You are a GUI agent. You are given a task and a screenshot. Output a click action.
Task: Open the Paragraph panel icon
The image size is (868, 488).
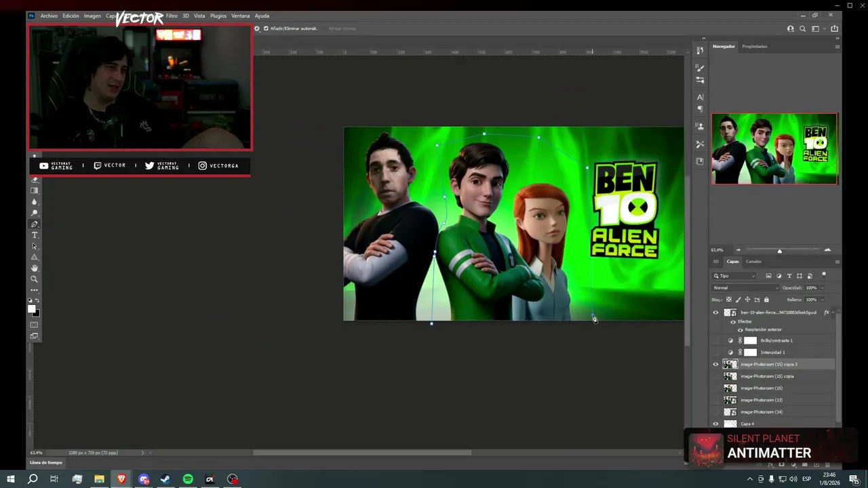click(700, 109)
